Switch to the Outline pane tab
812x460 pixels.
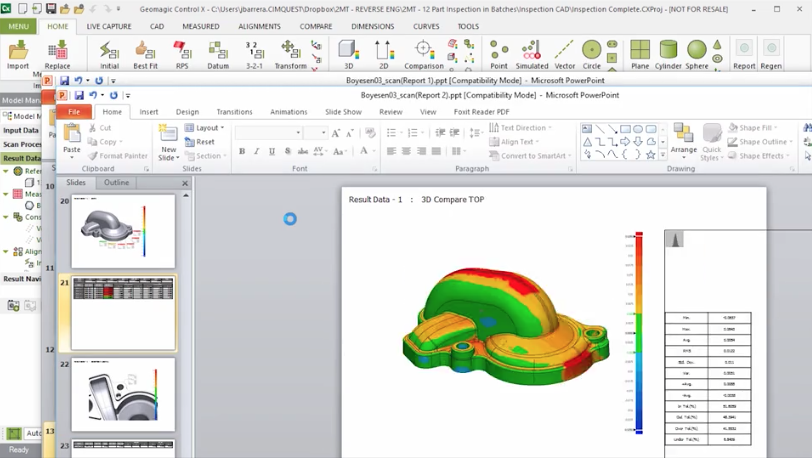coord(117,182)
